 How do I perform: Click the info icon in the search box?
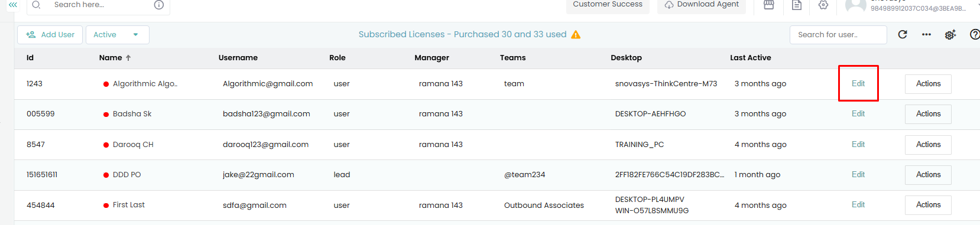(158, 5)
